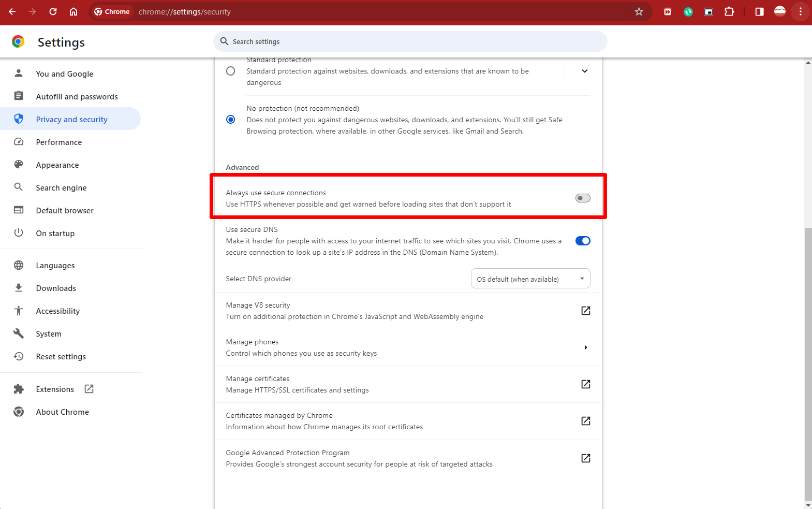Viewport: 812px width, 509px height.
Task: Click the scrollbar up arrow
Action: (x=808, y=63)
